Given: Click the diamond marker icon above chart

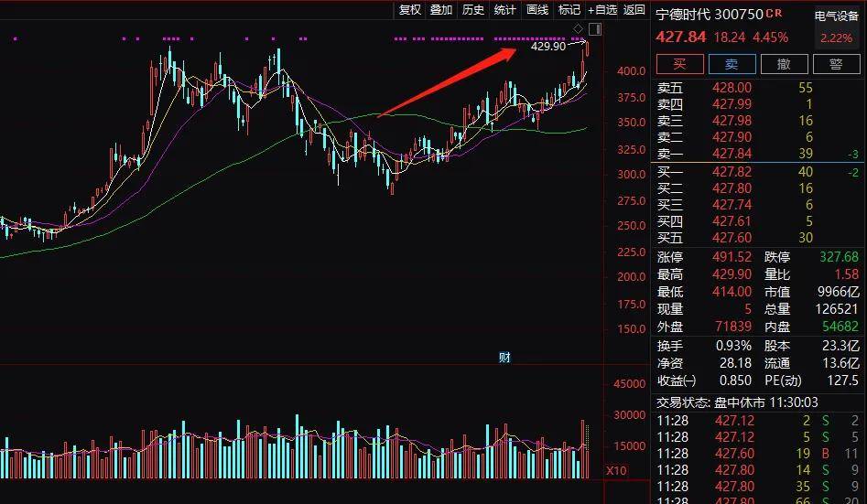Looking at the screenshot, I should click(x=578, y=28).
